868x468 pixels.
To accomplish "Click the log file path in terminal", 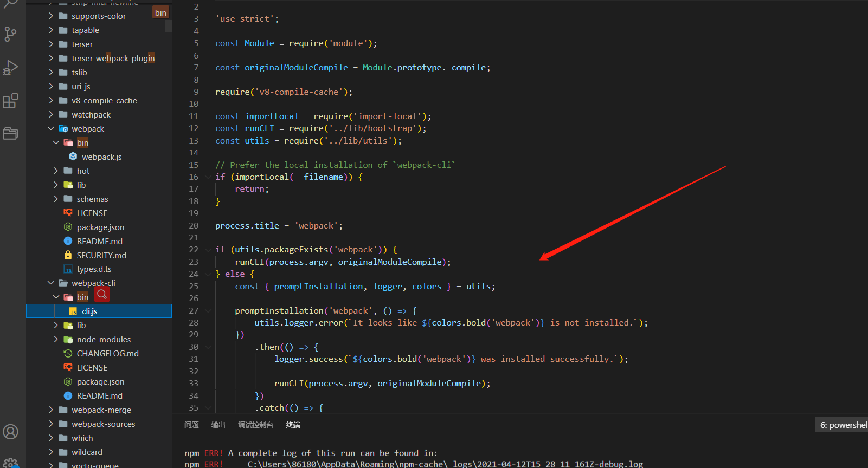I will coord(445,464).
